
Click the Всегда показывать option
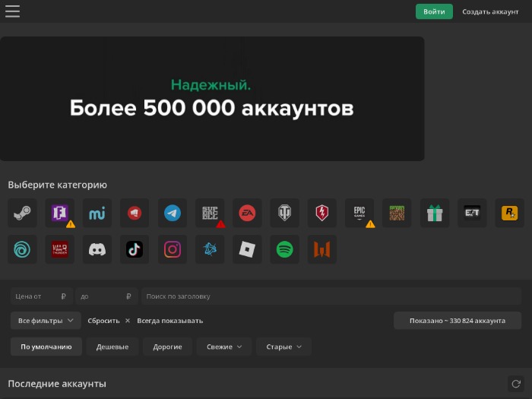[x=170, y=321]
